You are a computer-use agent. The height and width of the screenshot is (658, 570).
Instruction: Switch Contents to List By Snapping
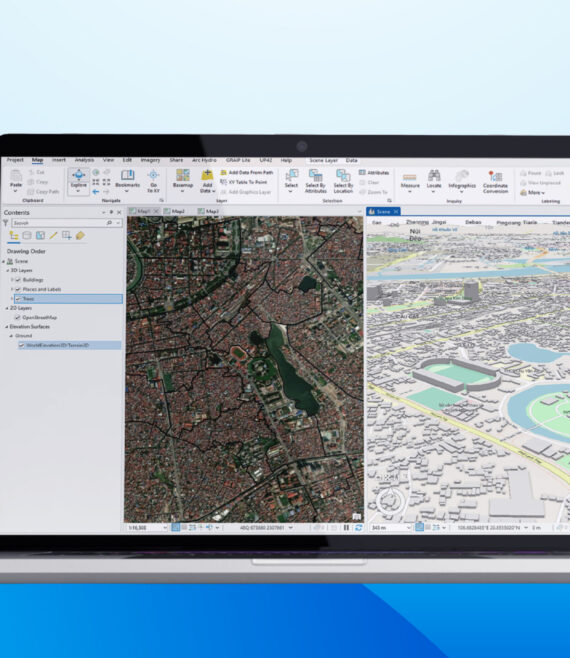[x=66, y=235]
